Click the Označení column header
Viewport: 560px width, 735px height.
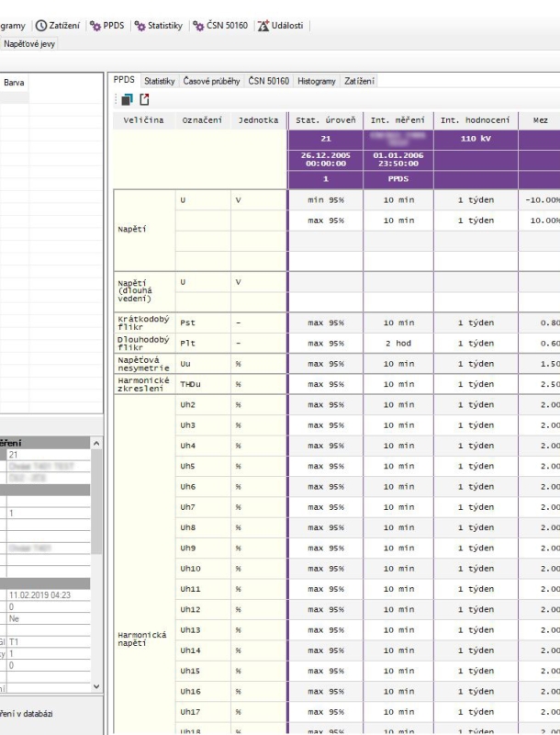pyautogui.click(x=202, y=120)
